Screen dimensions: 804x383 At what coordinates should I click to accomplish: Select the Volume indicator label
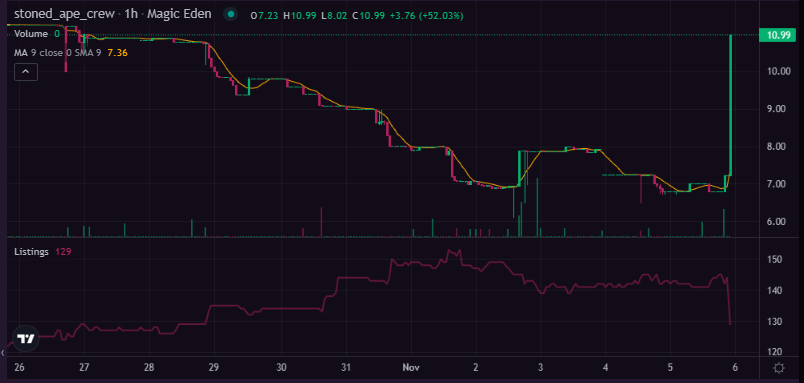coord(31,34)
